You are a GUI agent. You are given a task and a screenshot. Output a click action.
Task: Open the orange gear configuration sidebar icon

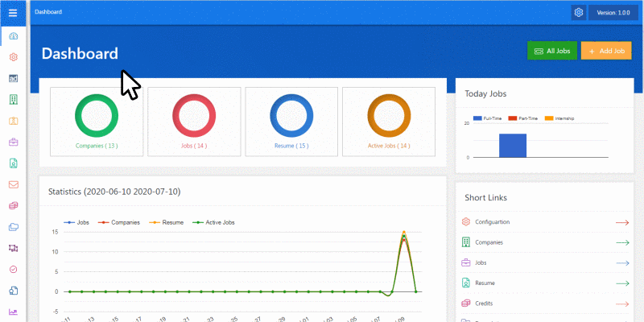click(x=13, y=57)
